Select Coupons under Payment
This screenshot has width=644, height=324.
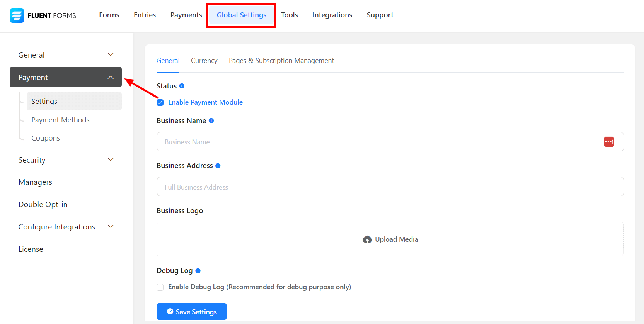coord(46,138)
